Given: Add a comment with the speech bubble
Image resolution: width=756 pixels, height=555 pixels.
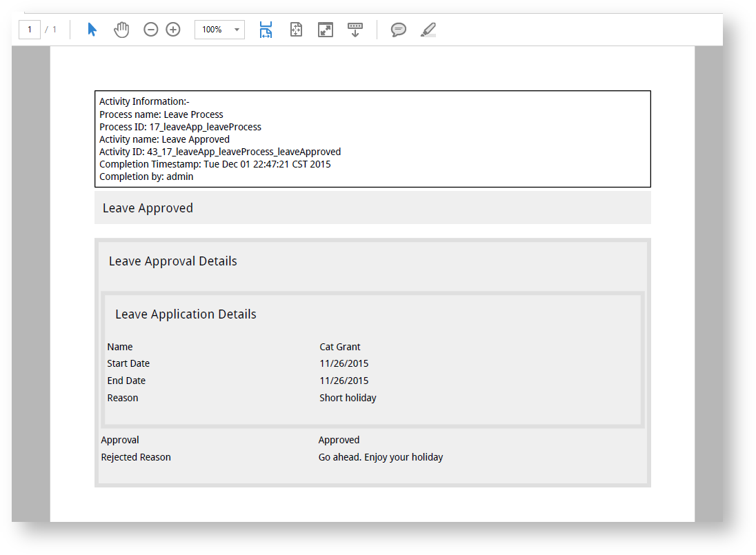Looking at the screenshot, I should [398, 30].
